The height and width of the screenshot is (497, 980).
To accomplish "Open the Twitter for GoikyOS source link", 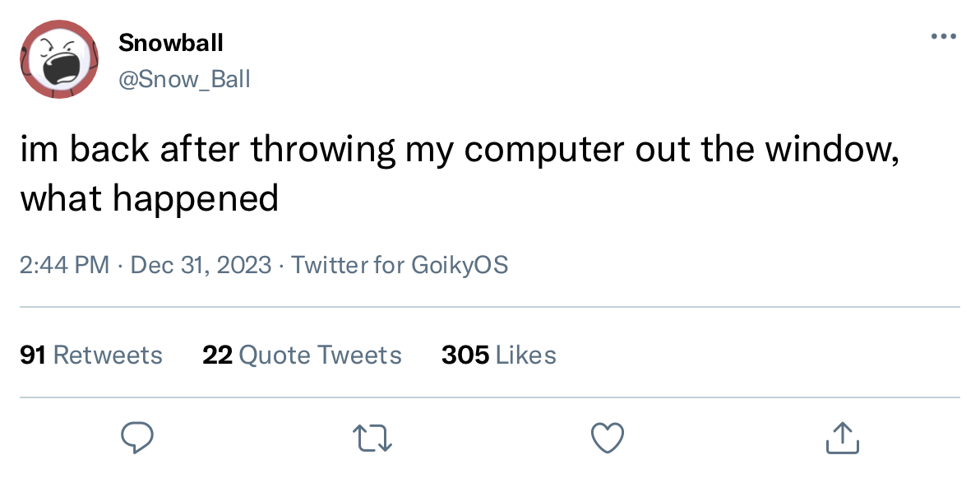I will 400,265.
